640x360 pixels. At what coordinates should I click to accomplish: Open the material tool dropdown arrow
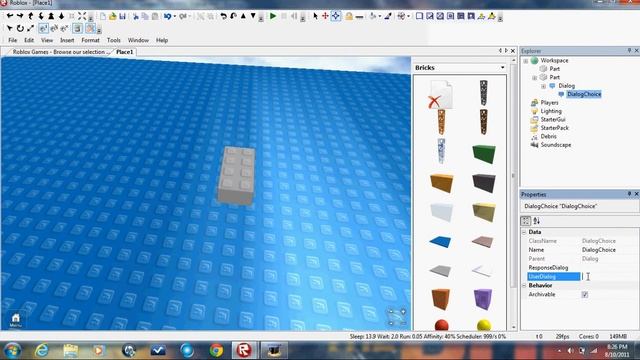tap(408, 16)
